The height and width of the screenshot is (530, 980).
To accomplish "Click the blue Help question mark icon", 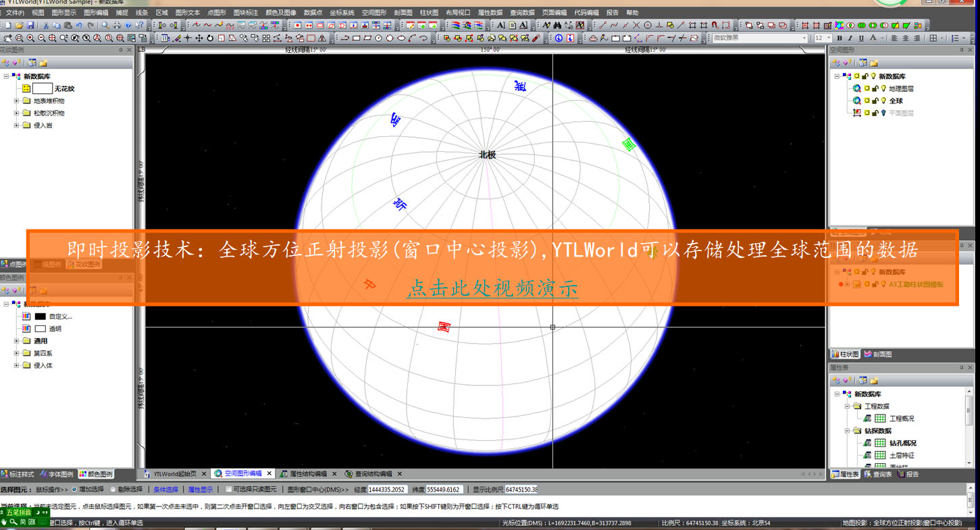I will point(128,25).
